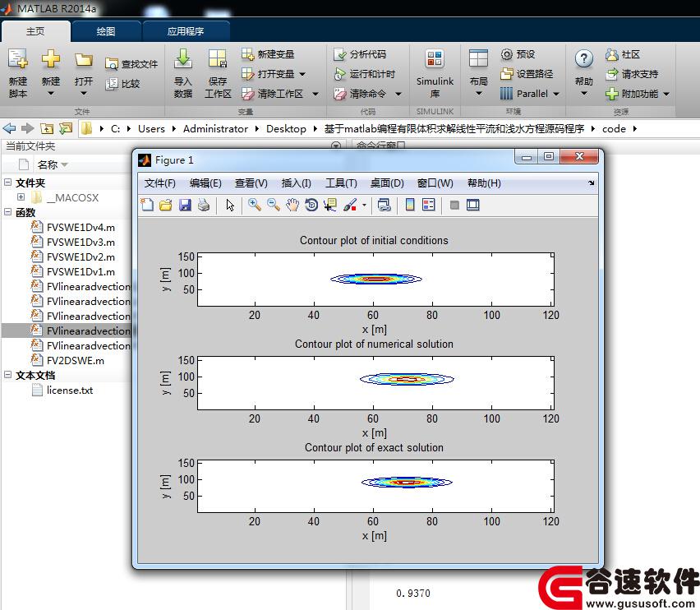Click Open File icon in Figure 1 toolbar

166,205
